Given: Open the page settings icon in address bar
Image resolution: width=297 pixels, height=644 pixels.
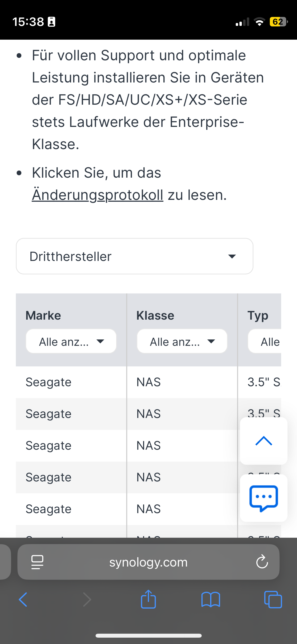Looking at the screenshot, I should 37,562.
